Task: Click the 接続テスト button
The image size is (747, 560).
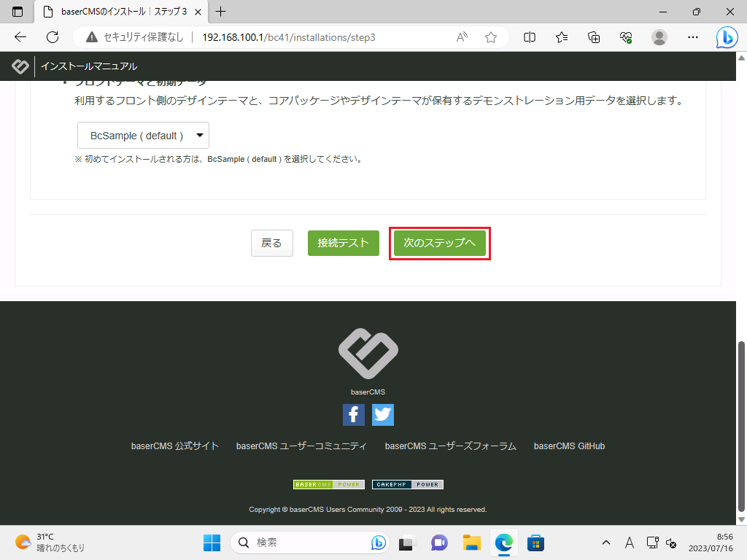Action: pos(344,243)
